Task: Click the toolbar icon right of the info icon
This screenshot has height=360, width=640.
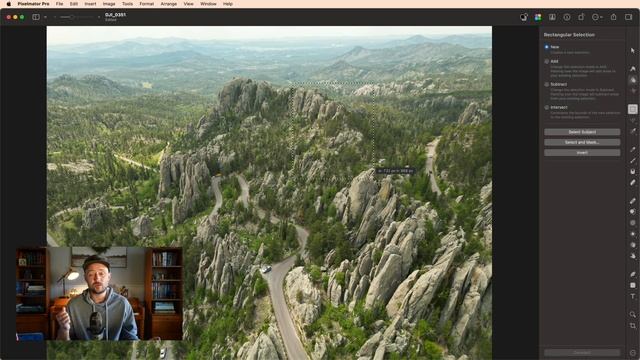Action: coord(581,17)
